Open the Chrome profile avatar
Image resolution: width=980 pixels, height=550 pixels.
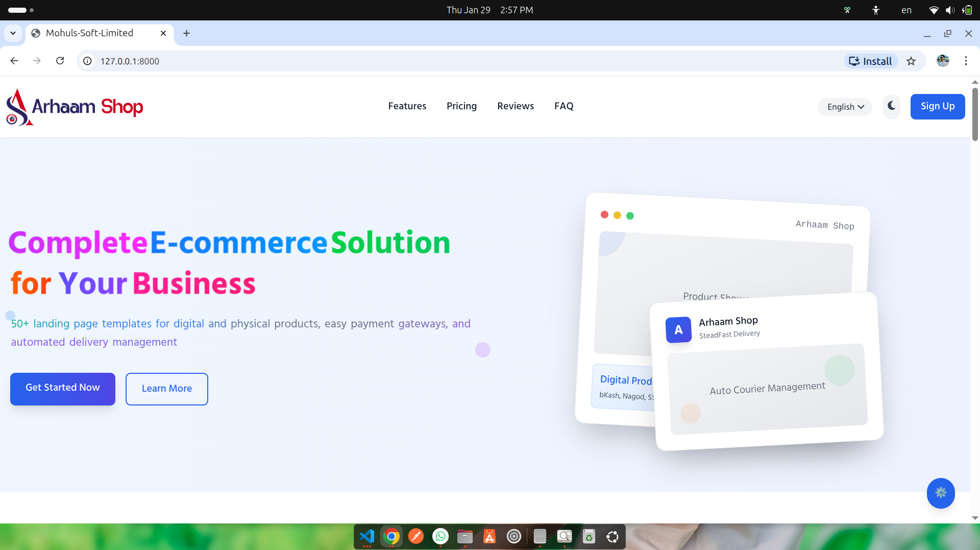[x=943, y=61]
